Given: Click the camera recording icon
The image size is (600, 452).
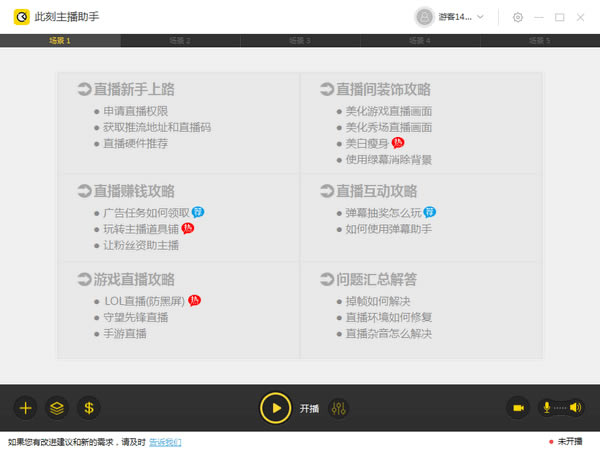Looking at the screenshot, I should click(519, 408).
